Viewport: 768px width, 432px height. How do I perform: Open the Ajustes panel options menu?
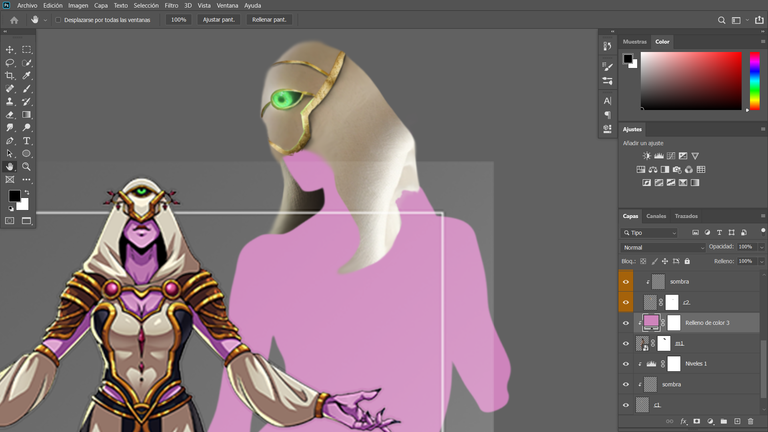(x=763, y=129)
